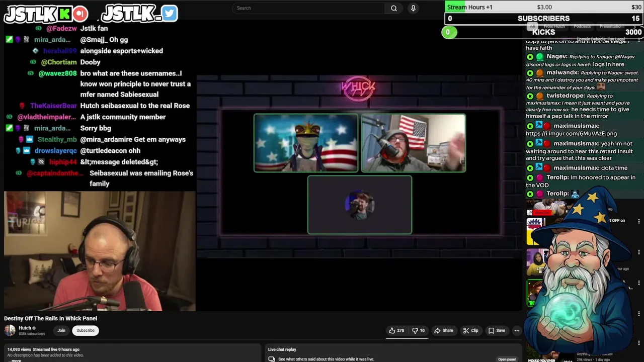Open the three-dot more actions menu
644x362 pixels.
[x=517, y=330]
